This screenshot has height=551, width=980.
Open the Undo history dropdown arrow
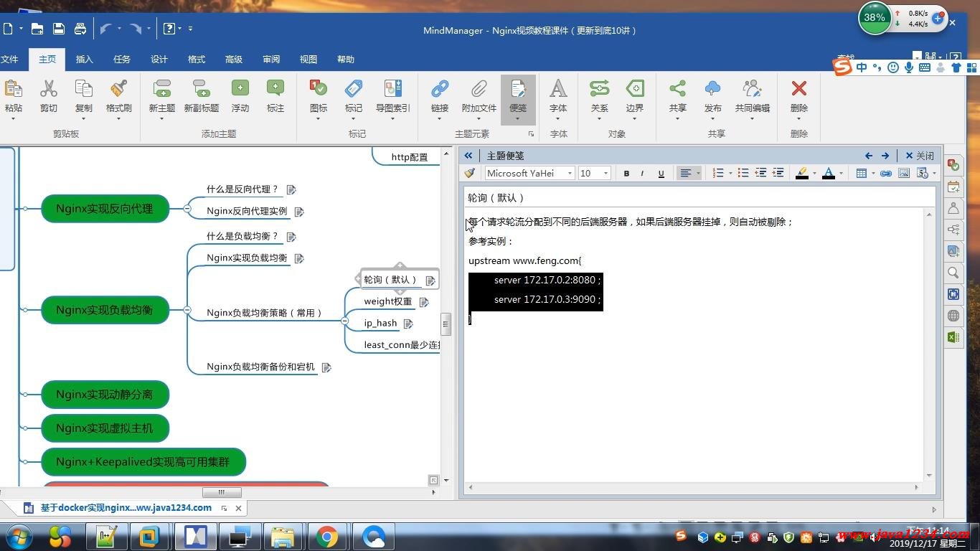pos(119,29)
